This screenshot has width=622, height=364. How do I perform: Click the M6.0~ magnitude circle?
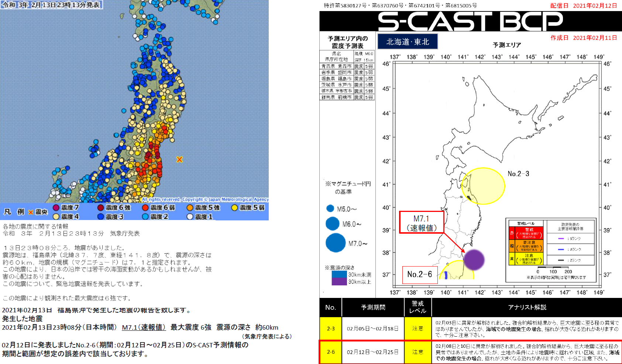pyautogui.click(x=333, y=224)
